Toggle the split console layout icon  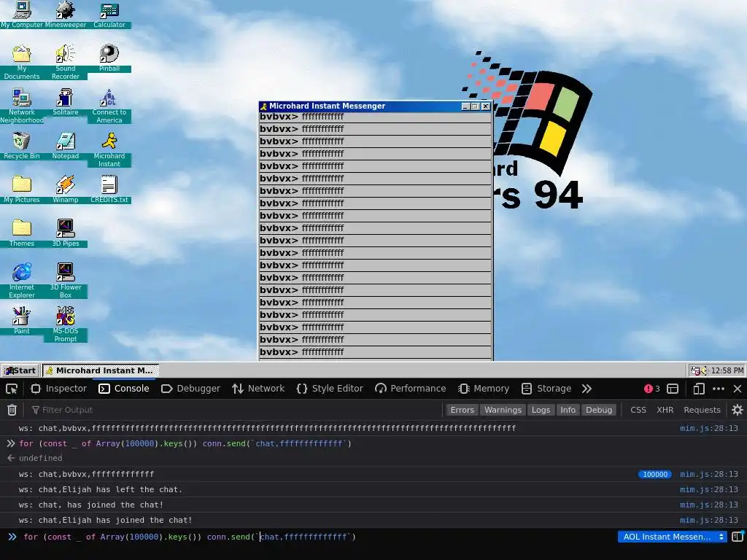tap(672, 389)
